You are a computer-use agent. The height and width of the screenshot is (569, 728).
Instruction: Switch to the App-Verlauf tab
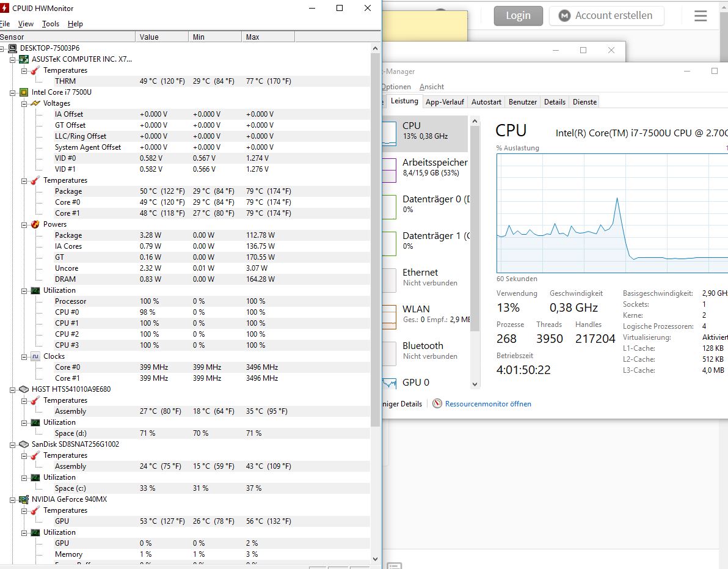(445, 101)
